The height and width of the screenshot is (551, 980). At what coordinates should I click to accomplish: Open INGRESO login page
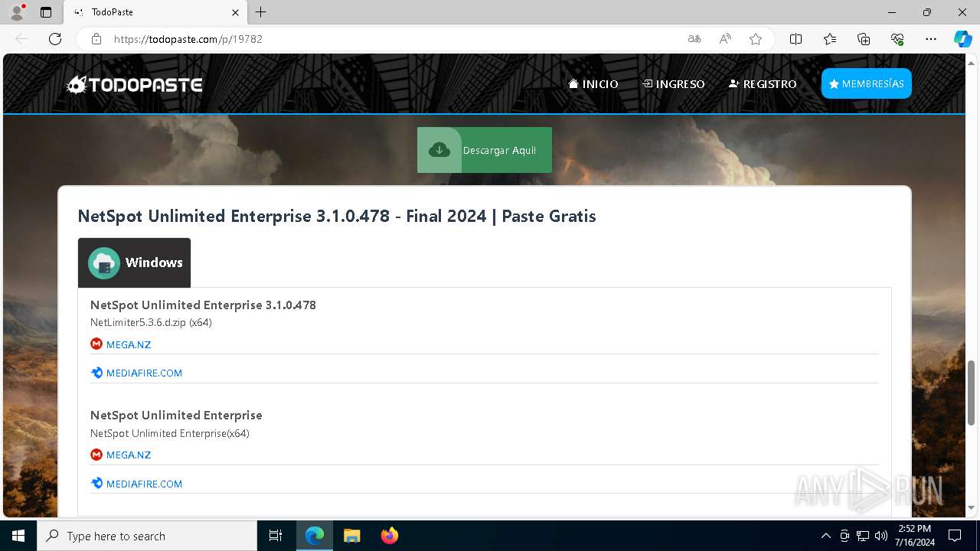point(674,84)
